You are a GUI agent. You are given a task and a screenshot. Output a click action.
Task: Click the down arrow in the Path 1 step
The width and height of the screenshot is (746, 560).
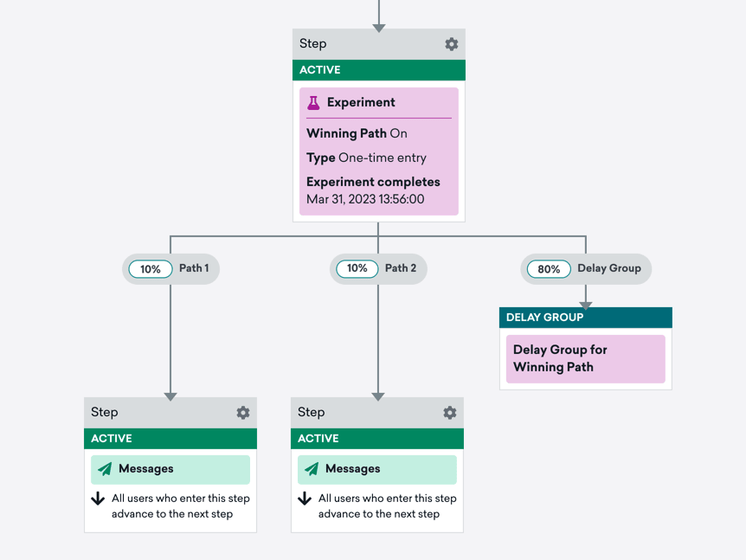pyautogui.click(x=98, y=499)
